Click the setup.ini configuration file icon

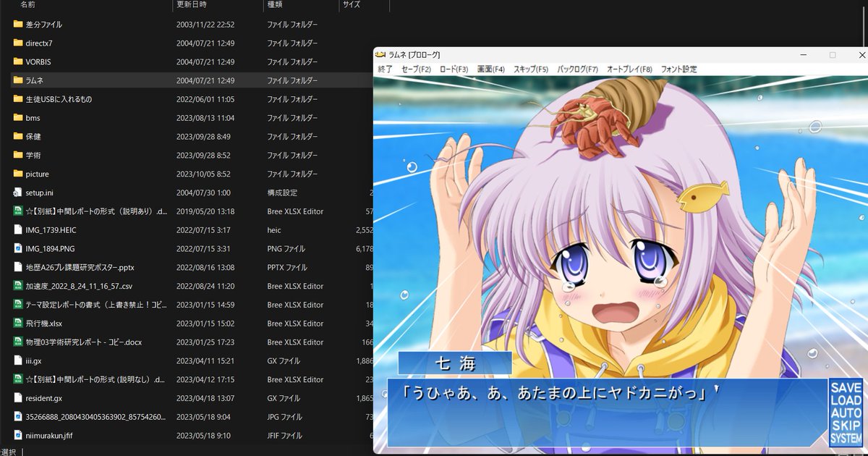pyautogui.click(x=17, y=193)
